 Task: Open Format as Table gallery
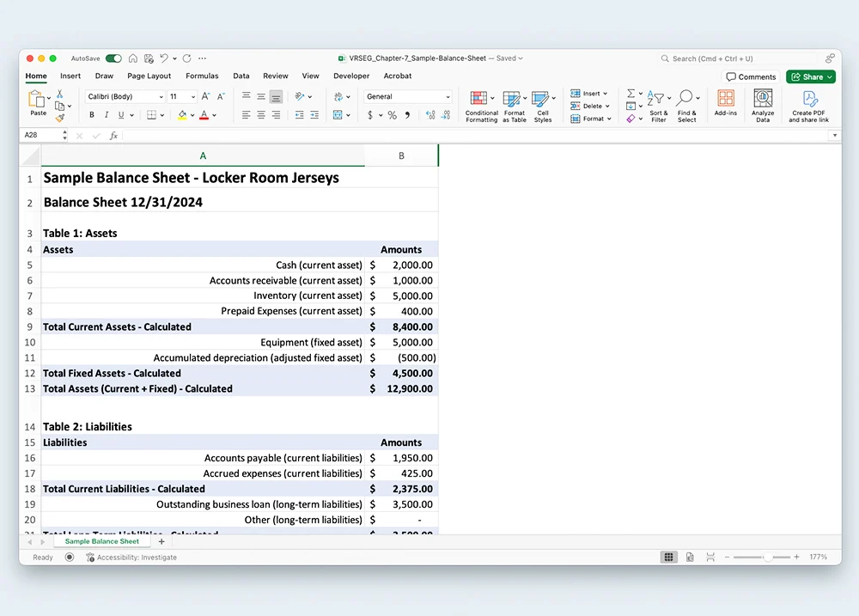(515, 107)
